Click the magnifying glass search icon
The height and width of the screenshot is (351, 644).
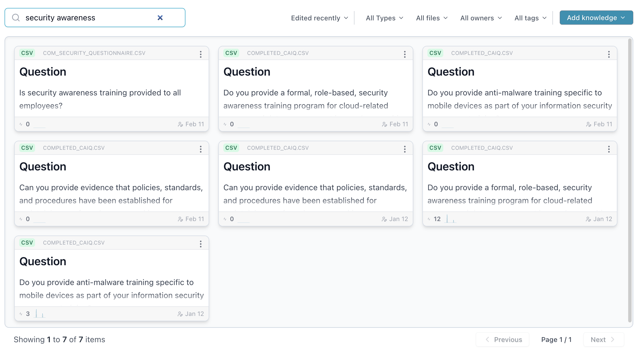coord(16,18)
